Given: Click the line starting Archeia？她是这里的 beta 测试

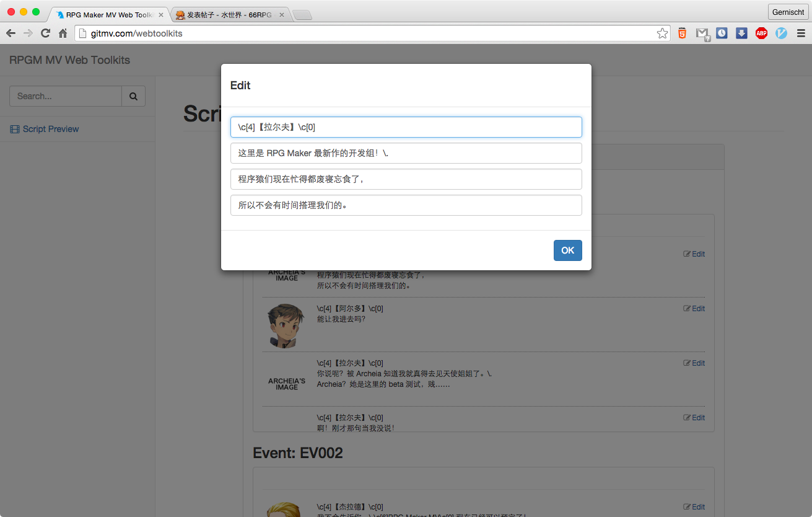Looking at the screenshot, I should pos(383,384).
